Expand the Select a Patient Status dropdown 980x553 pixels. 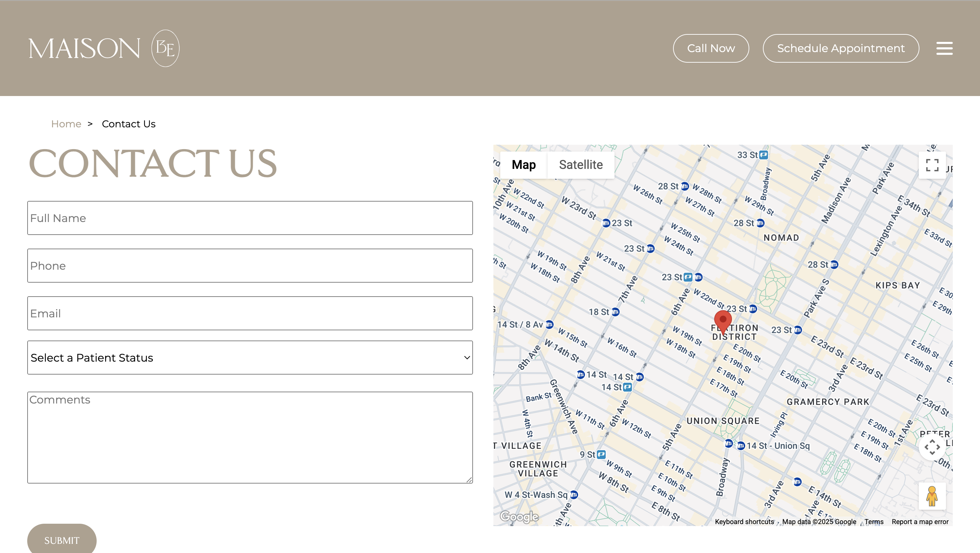[250, 358]
